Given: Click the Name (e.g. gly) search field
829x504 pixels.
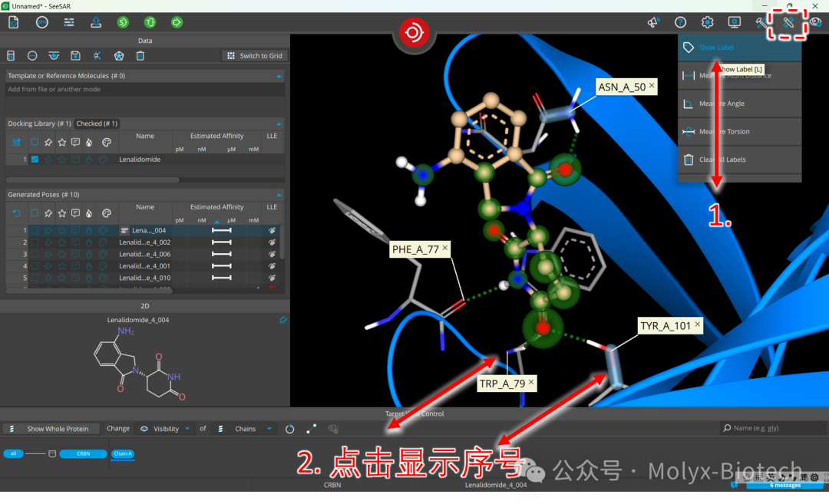Looking at the screenshot, I should coord(774,429).
